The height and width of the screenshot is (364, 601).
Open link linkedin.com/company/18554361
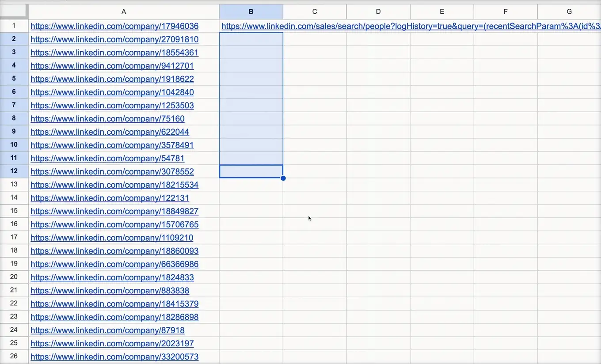click(114, 53)
